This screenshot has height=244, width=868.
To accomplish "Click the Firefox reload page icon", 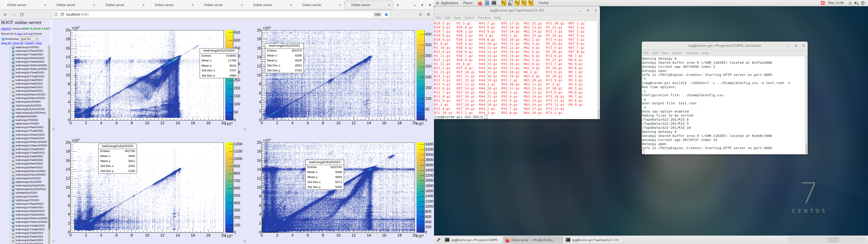I will pyautogui.click(x=22, y=14).
